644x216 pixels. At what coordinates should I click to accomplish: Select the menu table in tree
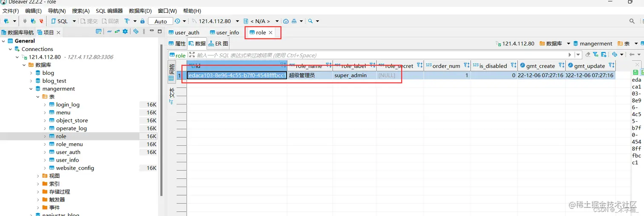(63, 113)
